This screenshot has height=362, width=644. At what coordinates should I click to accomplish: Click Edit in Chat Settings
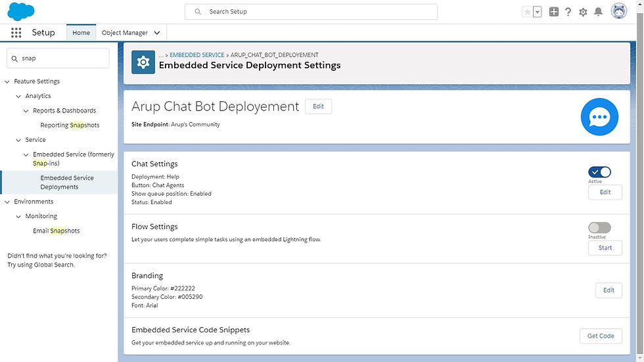point(605,192)
